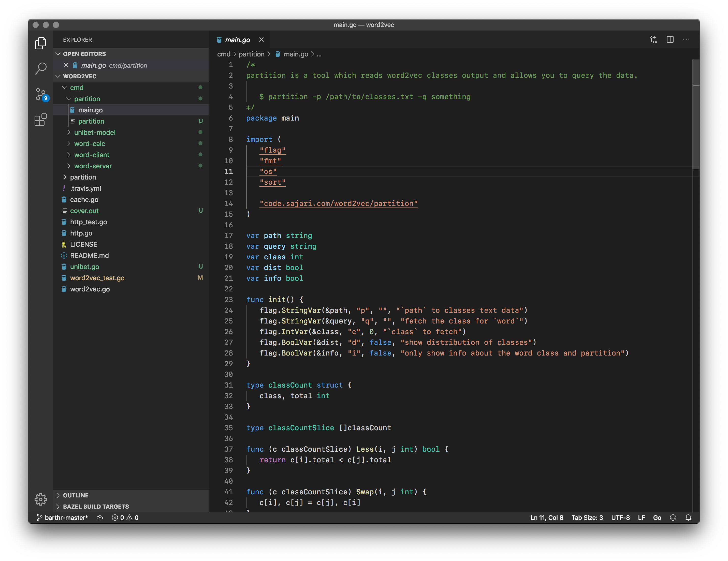Open errors and warnings problems indicator
This screenshot has height=561, width=728.
tap(125, 517)
